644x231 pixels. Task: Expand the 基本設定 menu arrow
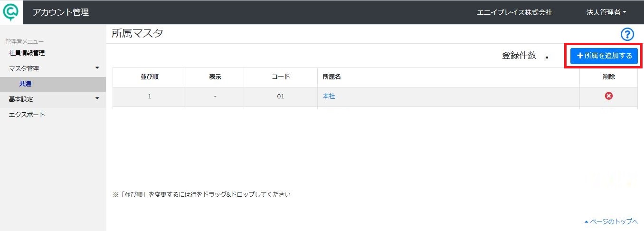(x=97, y=98)
